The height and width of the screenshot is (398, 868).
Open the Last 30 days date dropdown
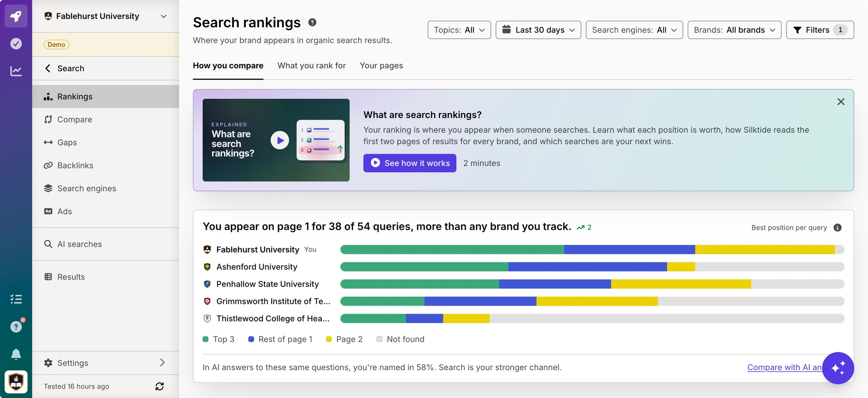[x=538, y=30]
